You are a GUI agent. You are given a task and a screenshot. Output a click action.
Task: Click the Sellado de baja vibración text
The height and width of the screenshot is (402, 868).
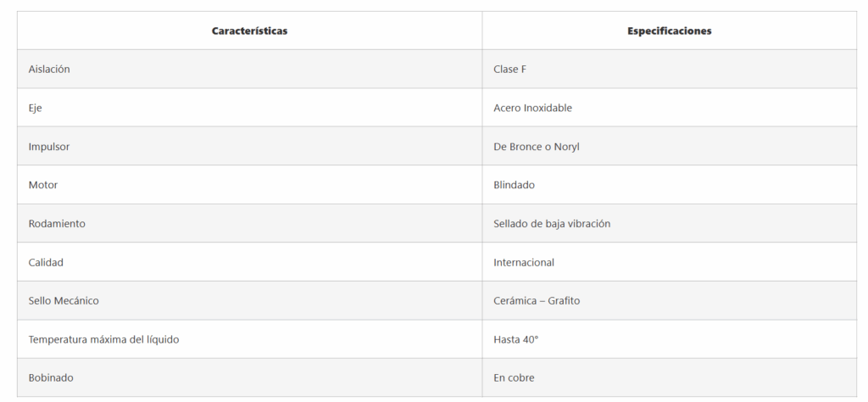[x=552, y=224]
